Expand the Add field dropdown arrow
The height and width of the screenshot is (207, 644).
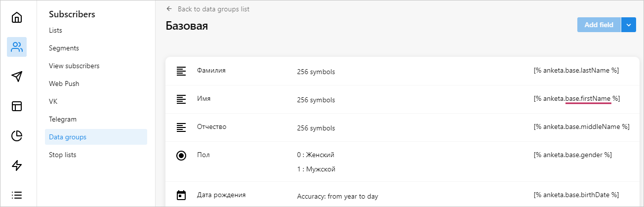[628, 25]
